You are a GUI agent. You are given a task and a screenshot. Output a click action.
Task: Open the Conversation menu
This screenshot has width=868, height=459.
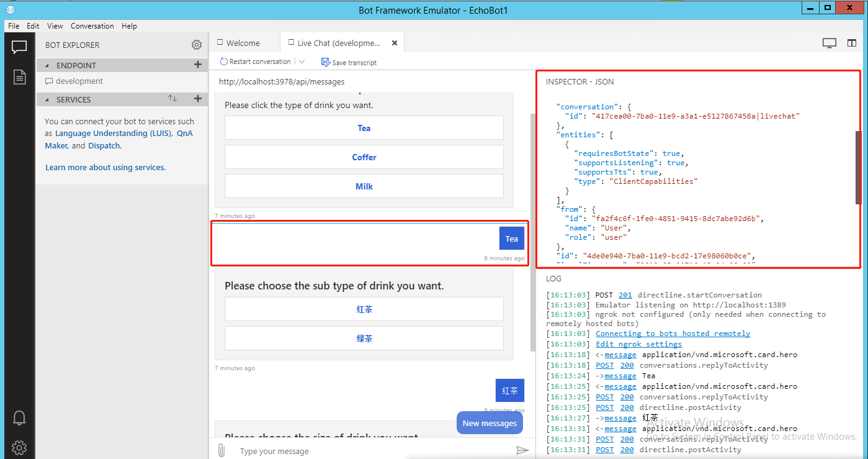92,26
